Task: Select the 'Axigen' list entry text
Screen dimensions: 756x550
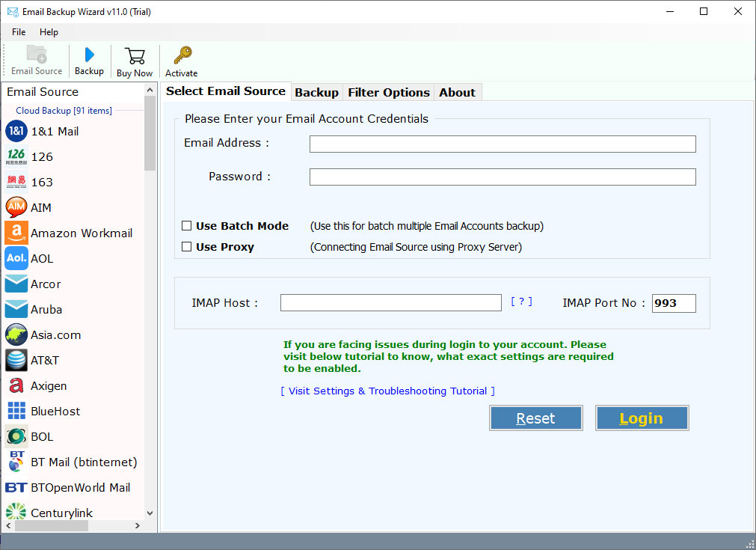Action: coord(49,386)
